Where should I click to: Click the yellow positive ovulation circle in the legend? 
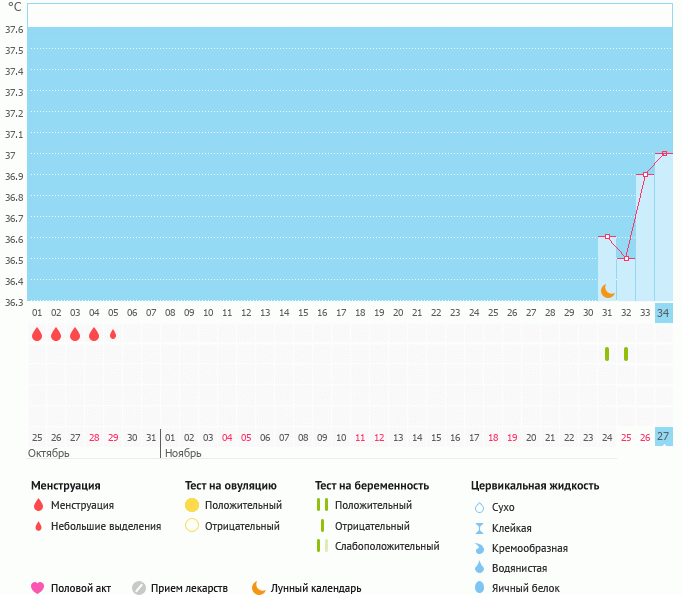coord(192,505)
